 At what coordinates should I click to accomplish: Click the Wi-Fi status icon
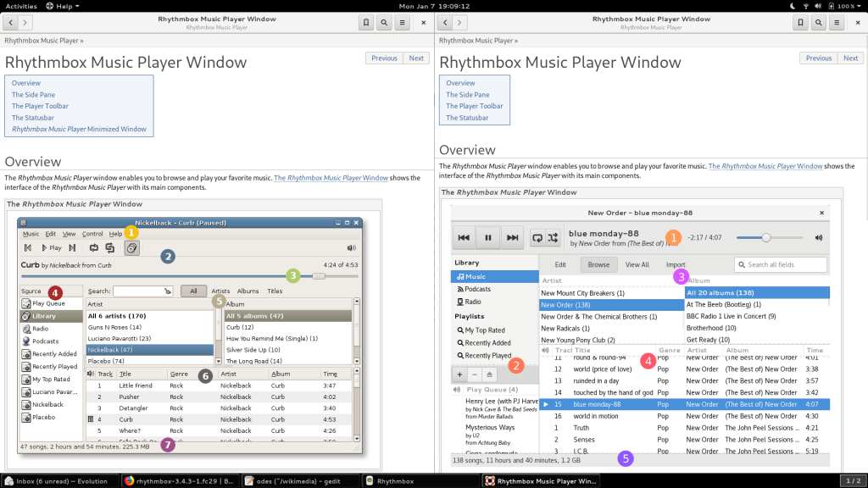(805, 6)
